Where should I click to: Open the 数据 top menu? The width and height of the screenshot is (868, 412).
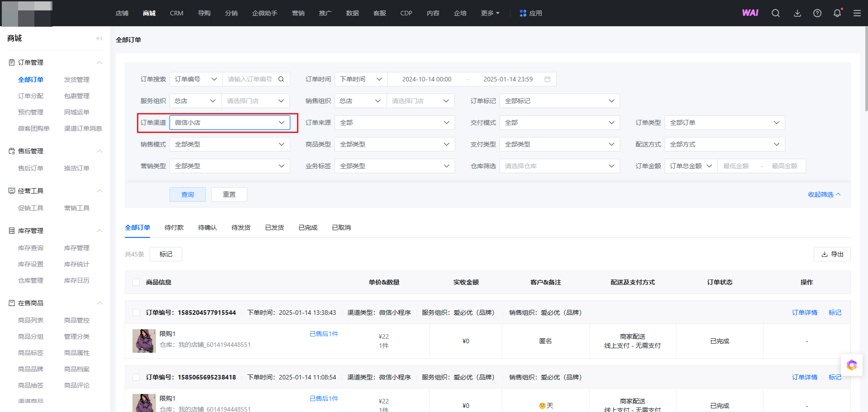pyautogui.click(x=353, y=13)
